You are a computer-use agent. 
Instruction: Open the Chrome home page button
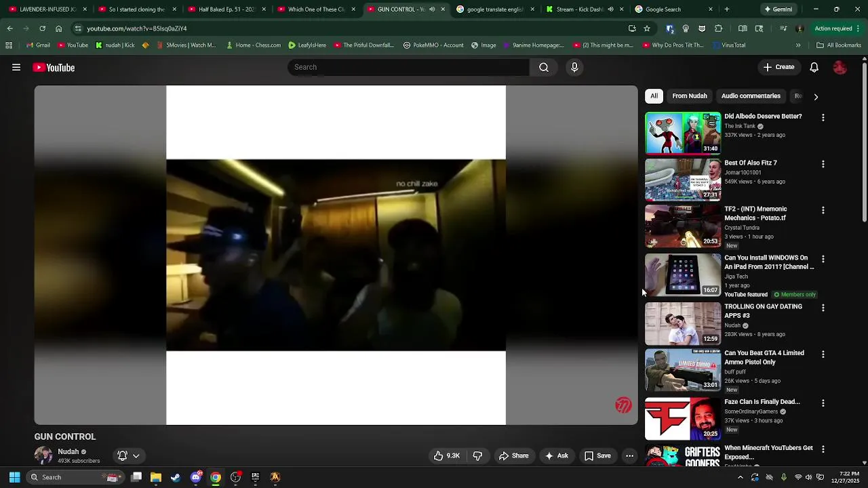coord(58,28)
